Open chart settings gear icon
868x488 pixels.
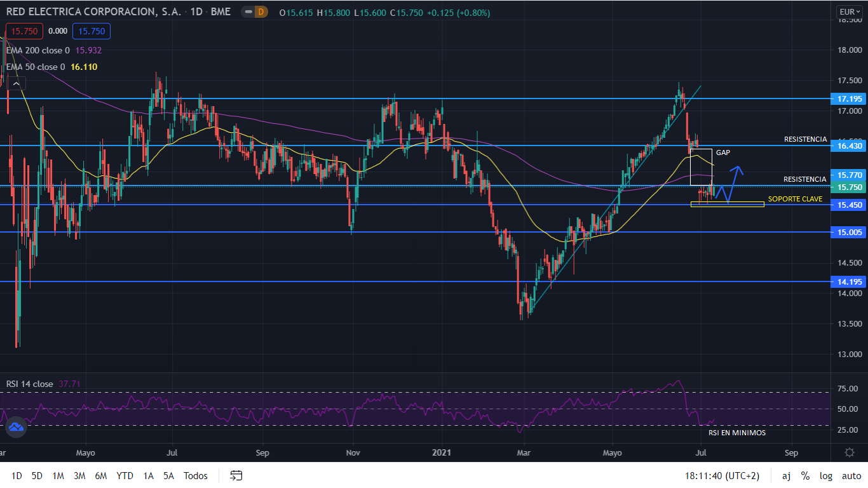pos(850,452)
